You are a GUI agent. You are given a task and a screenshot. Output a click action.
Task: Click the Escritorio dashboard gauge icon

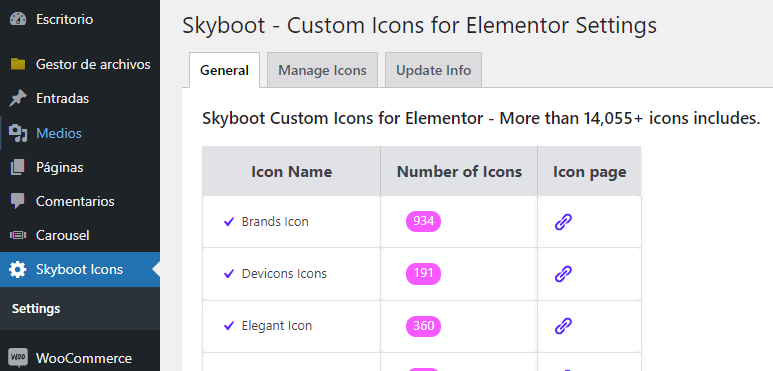[18, 19]
